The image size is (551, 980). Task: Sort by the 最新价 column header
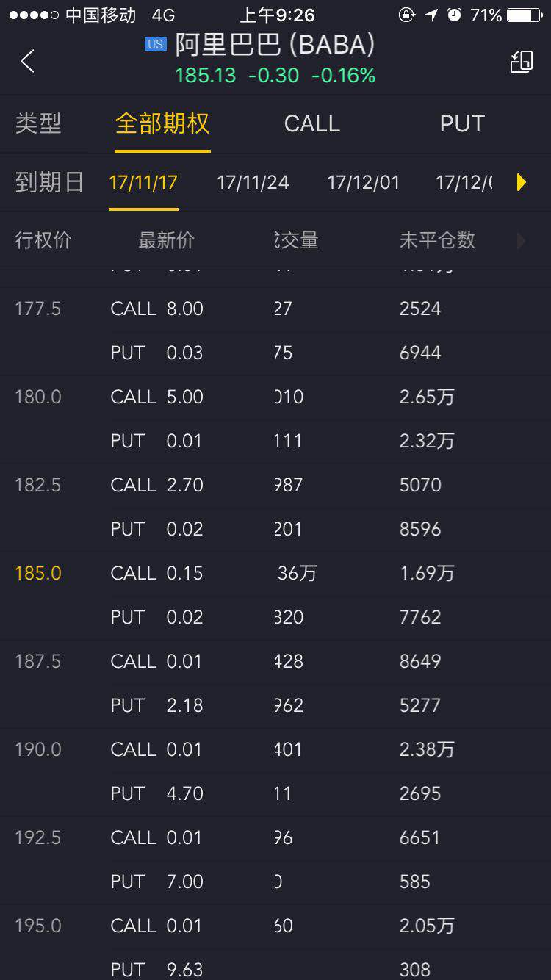tap(166, 240)
